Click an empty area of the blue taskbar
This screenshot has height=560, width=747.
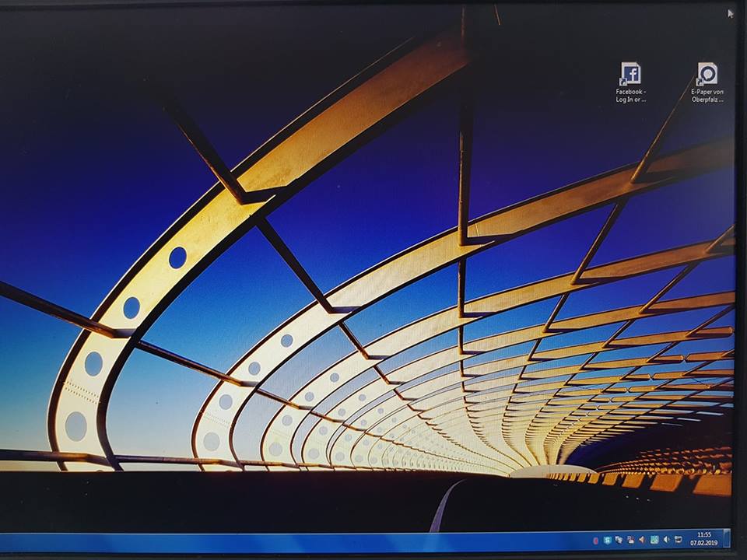click(x=311, y=541)
